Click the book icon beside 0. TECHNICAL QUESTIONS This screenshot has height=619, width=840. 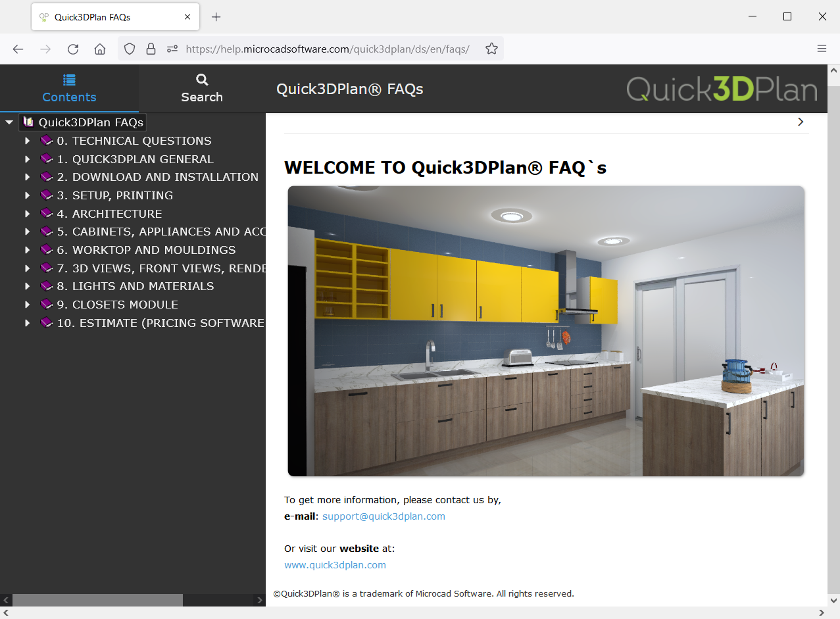tap(46, 140)
